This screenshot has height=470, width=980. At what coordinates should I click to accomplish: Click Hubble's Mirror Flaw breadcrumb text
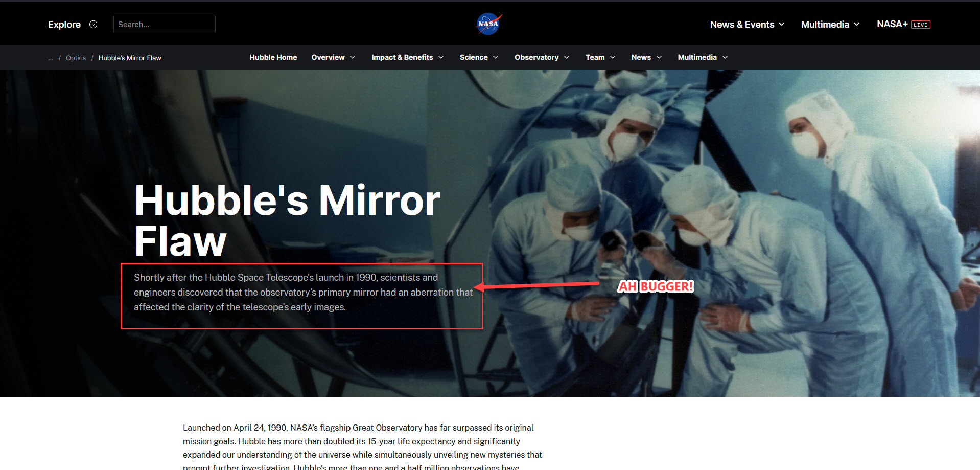130,58
